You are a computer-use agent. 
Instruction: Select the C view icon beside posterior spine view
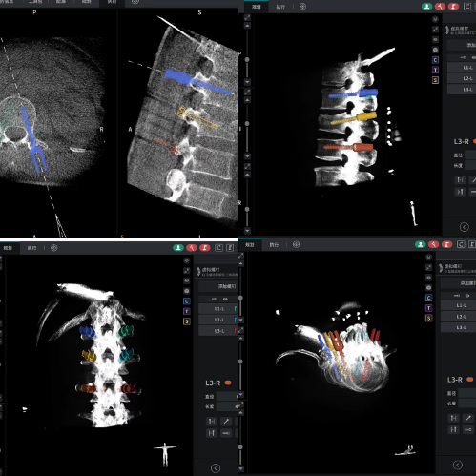[x=187, y=301]
